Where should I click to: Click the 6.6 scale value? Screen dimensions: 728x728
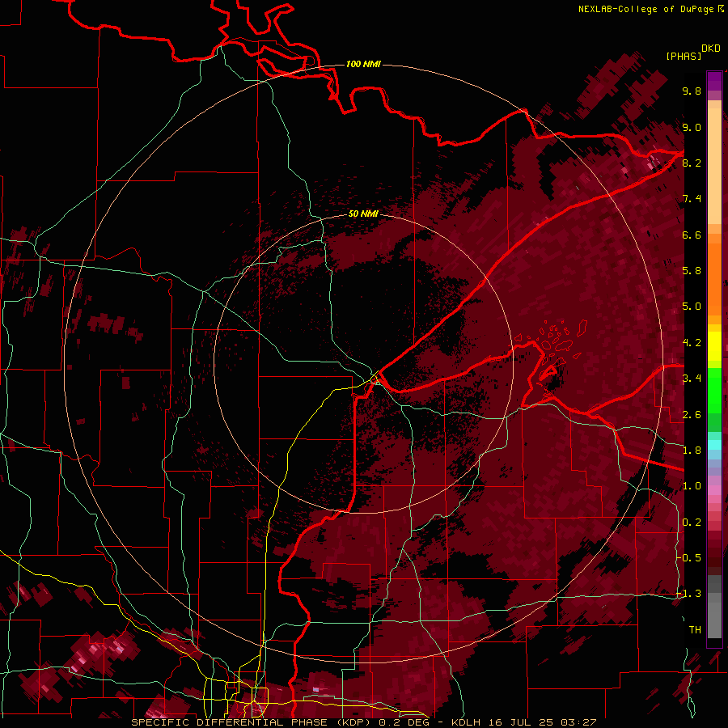coord(692,235)
